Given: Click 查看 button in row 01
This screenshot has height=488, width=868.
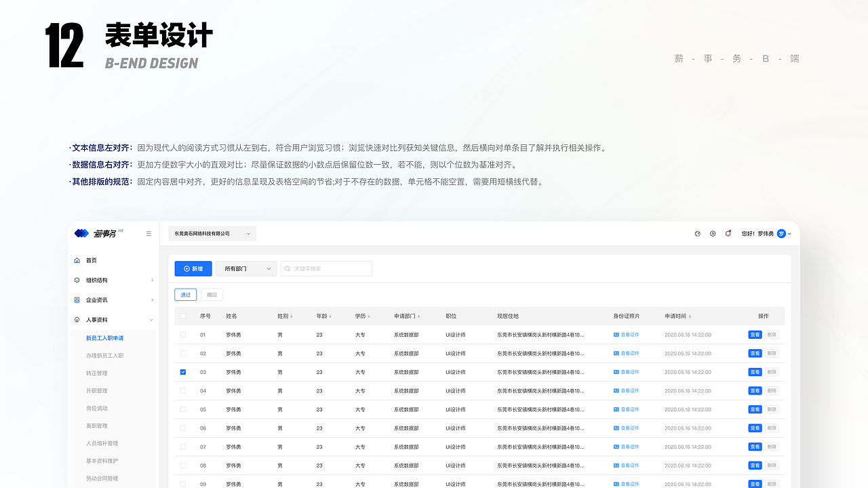Looking at the screenshot, I should (x=755, y=335).
